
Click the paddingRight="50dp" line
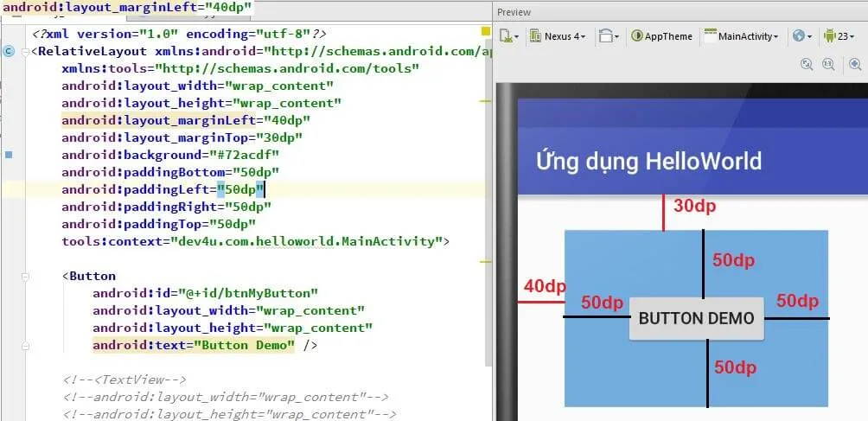tap(167, 207)
